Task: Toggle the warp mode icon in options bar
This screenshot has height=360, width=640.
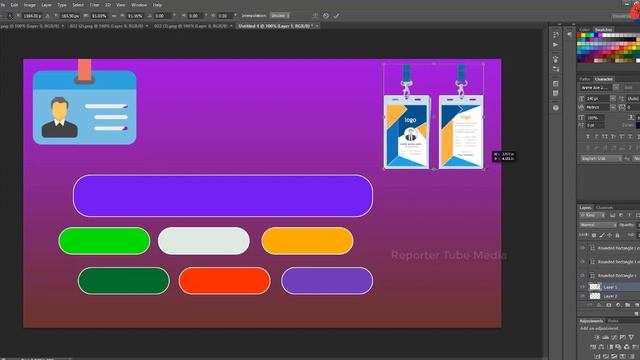Action: point(315,16)
